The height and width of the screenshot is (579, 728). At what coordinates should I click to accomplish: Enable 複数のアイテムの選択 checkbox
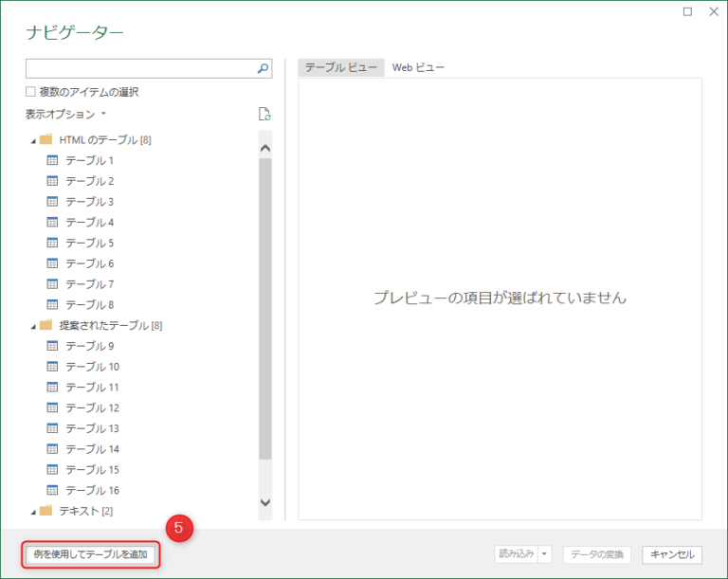[x=31, y=92]
